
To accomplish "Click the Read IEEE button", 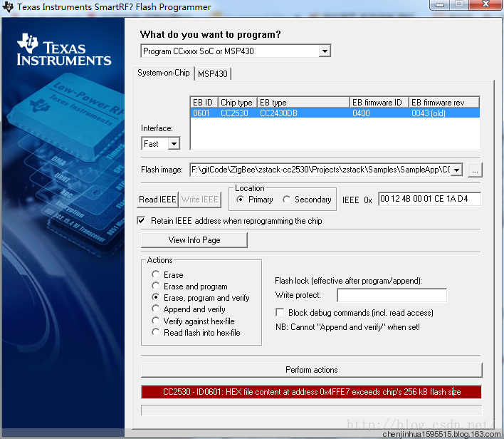I will (157, 200).
